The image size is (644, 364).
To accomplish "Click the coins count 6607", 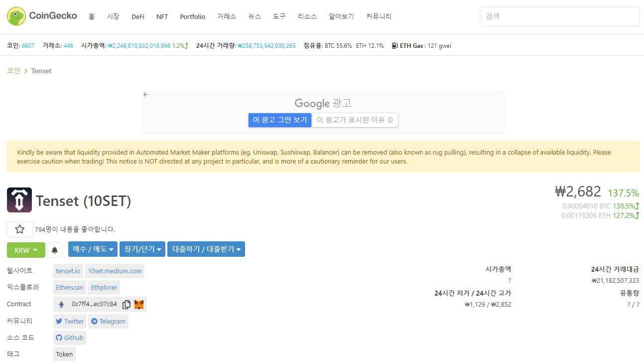I will click(28, 45).
